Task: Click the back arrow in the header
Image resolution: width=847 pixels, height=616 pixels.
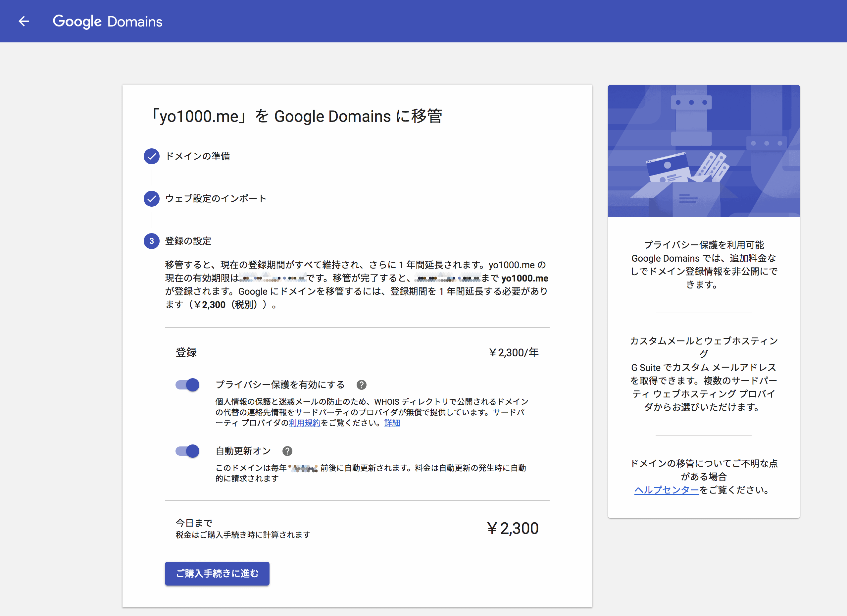Action: pyautogui.click(x=24, y=21)
